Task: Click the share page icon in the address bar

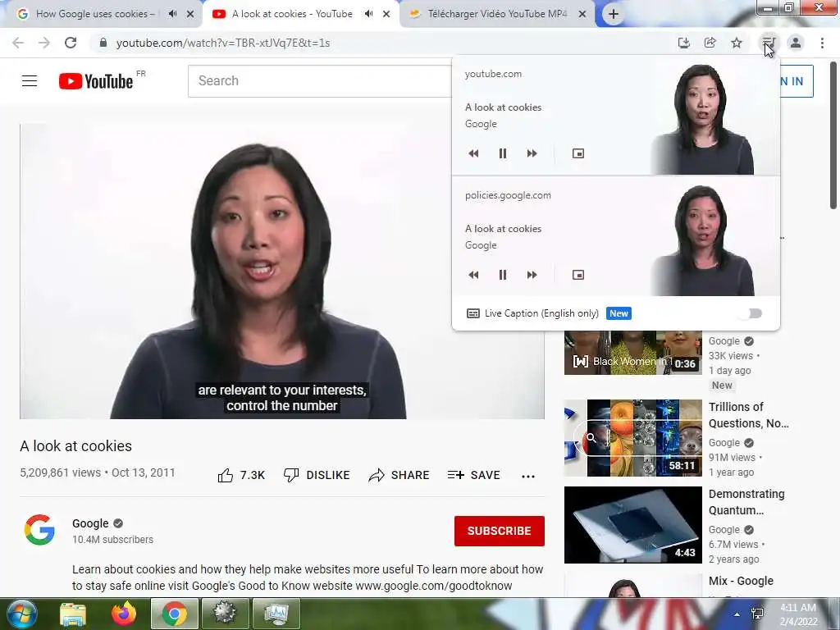Action: point(710,43)
